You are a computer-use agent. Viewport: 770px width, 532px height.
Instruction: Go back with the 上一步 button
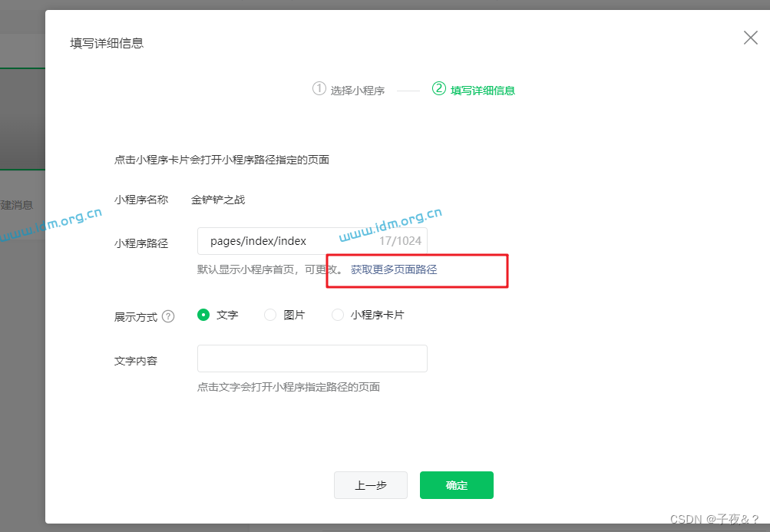(371, 485)
